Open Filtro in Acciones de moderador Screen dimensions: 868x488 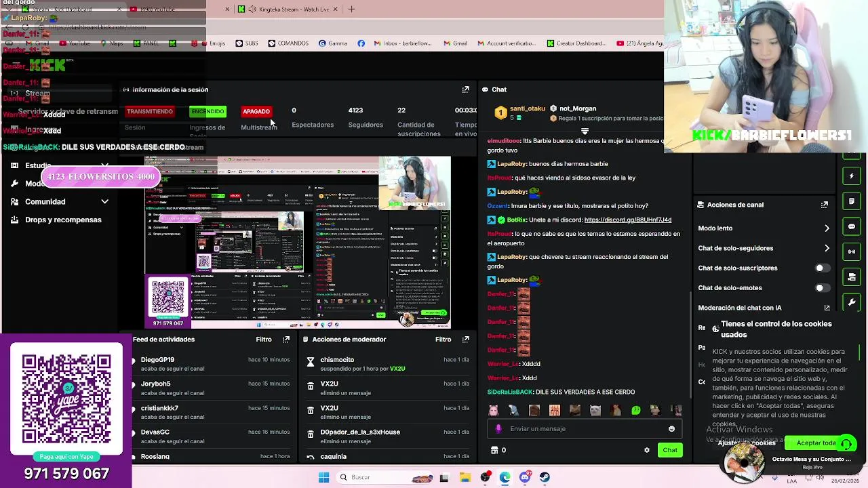coord(443,340)
